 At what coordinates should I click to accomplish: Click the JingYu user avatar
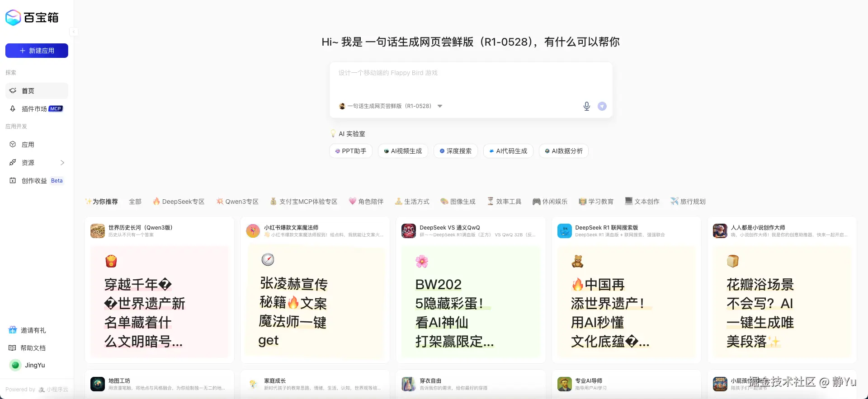coord(15,365)
